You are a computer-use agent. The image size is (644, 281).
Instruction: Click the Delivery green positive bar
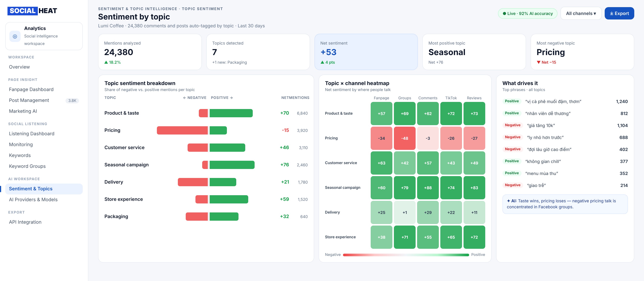(x=223, y=182)
